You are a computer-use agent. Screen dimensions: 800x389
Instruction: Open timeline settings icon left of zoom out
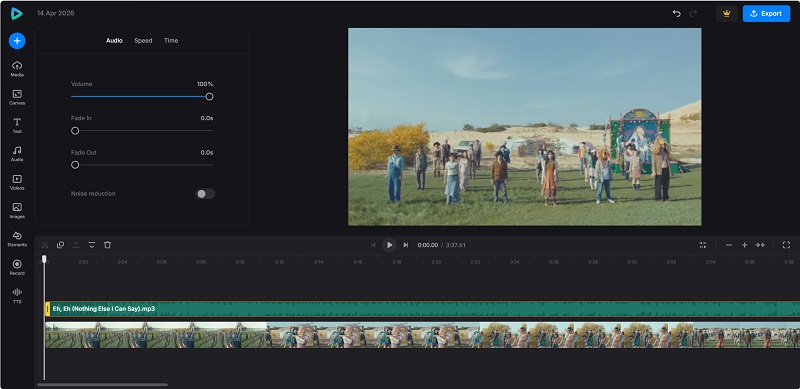coord(703,245)
